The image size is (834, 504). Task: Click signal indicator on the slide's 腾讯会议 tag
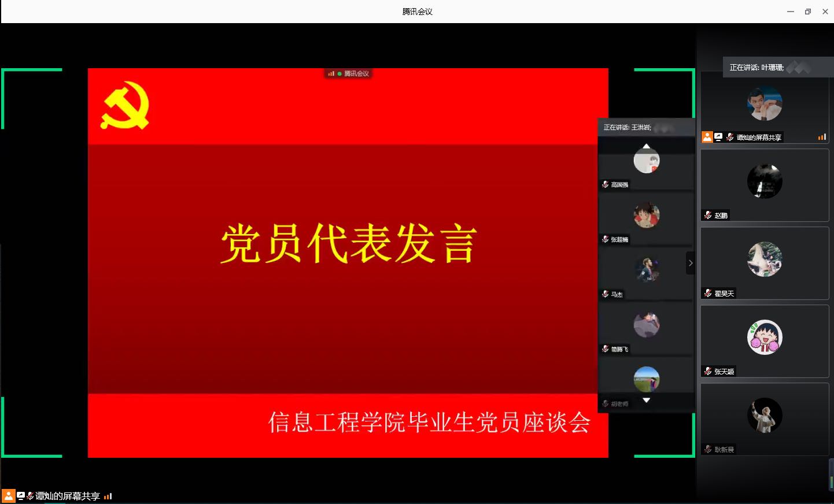click(331, 73)
